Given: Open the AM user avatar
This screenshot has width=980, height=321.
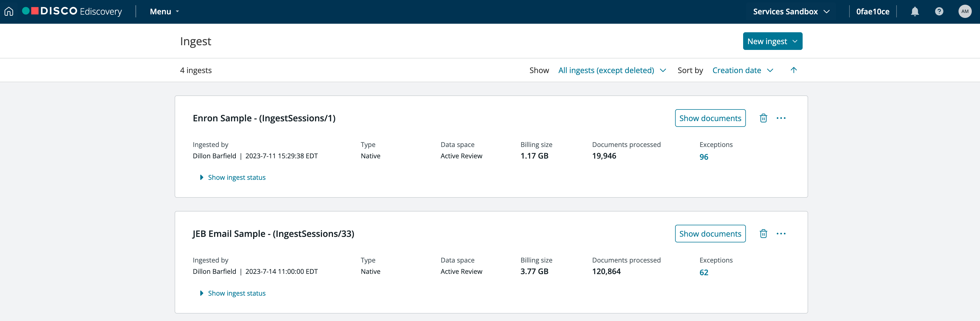Looking at the screenshot, I should 965,11.
